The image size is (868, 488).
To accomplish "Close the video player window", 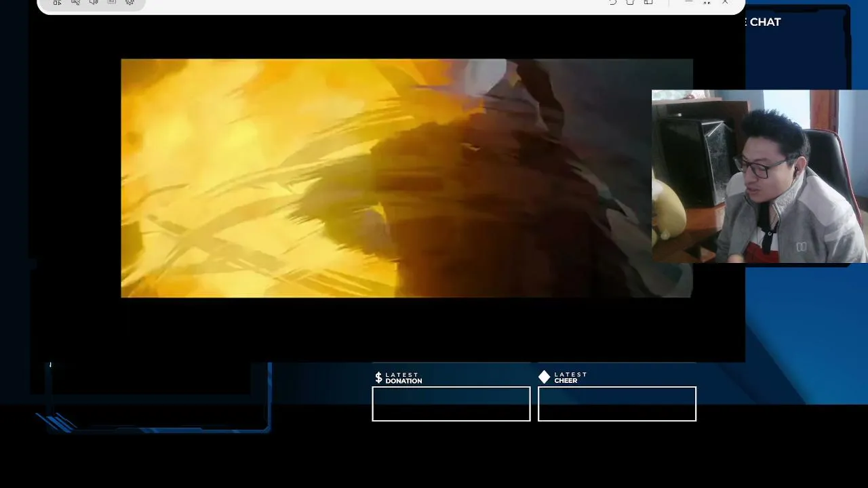I will point(725,2).
